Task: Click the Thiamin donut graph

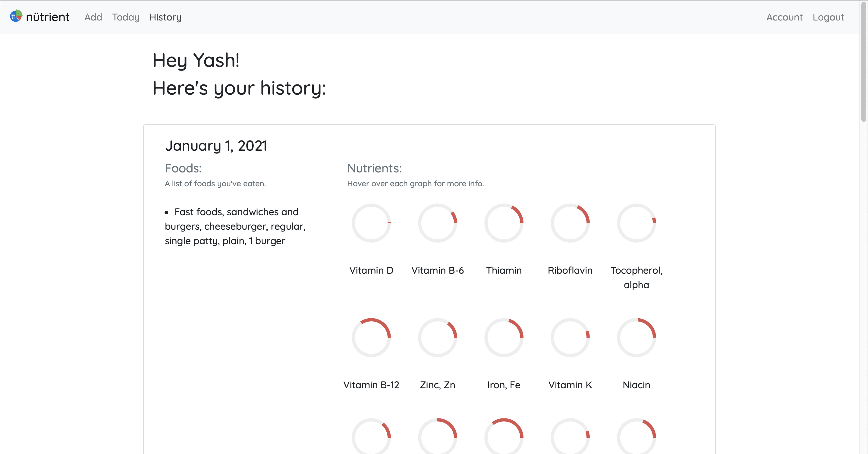Action: tap(503, 223)
